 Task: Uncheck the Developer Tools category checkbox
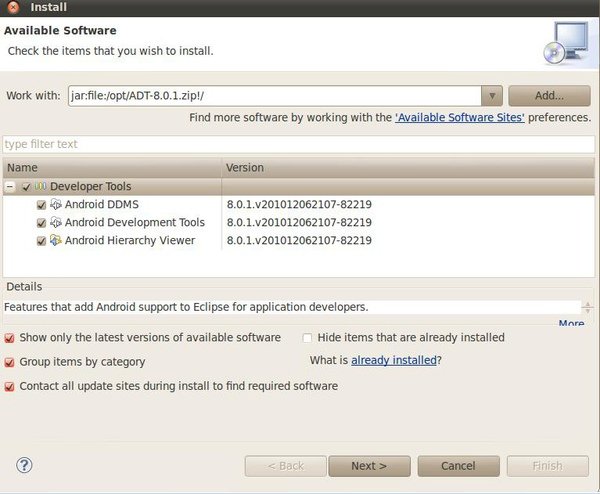(26, 187)
